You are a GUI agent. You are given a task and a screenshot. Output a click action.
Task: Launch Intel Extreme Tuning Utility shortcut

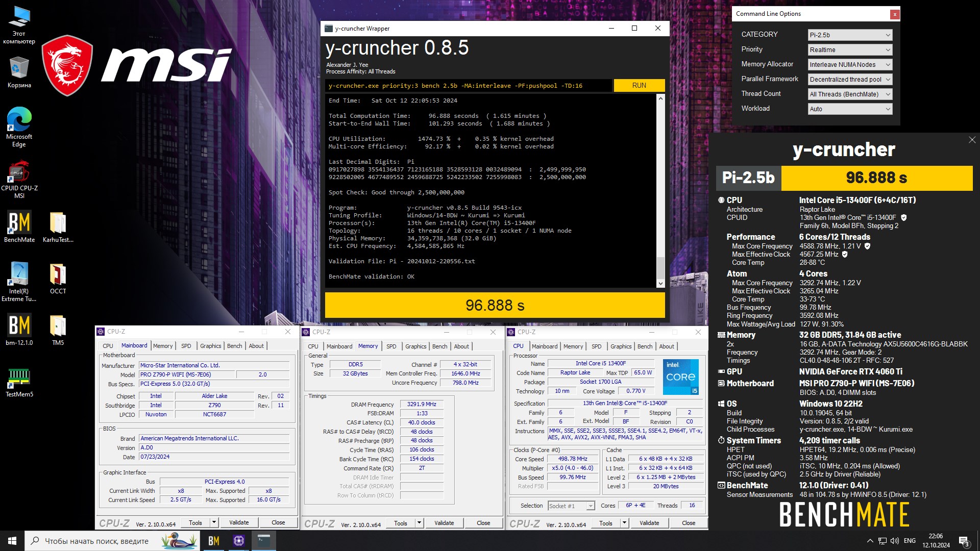19,282
